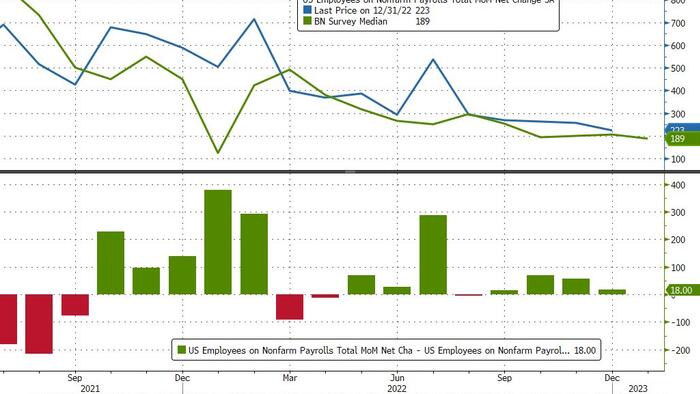The image size is (700, 394).
Task: Select 'Last Price on 12/31/22' legend text
Action: pyautogui.click(x=363, y=10)
